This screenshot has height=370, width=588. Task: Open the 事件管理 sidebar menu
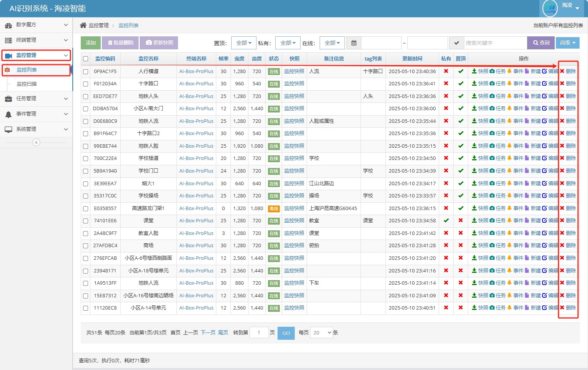[x=36, y=114]
